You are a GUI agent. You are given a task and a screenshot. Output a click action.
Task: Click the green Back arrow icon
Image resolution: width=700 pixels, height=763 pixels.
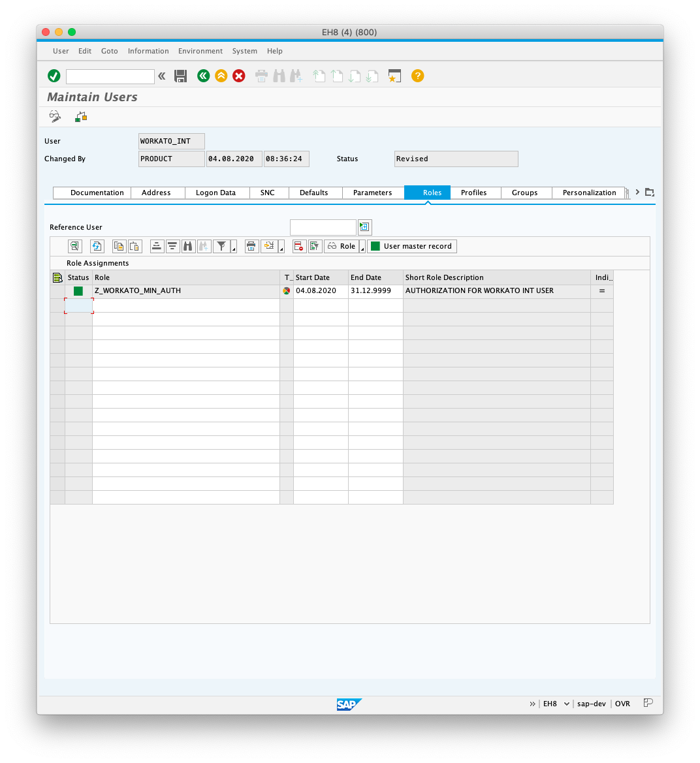coord(203,76)
